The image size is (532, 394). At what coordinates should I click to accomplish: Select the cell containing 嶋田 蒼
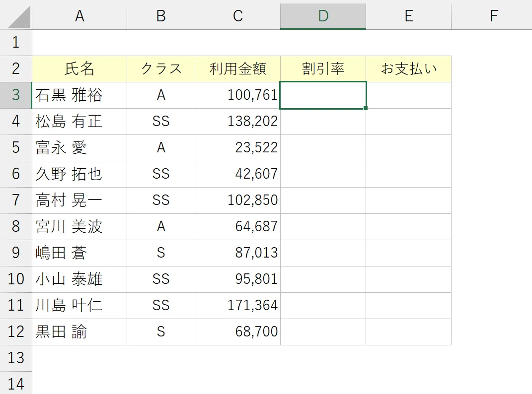79,253
